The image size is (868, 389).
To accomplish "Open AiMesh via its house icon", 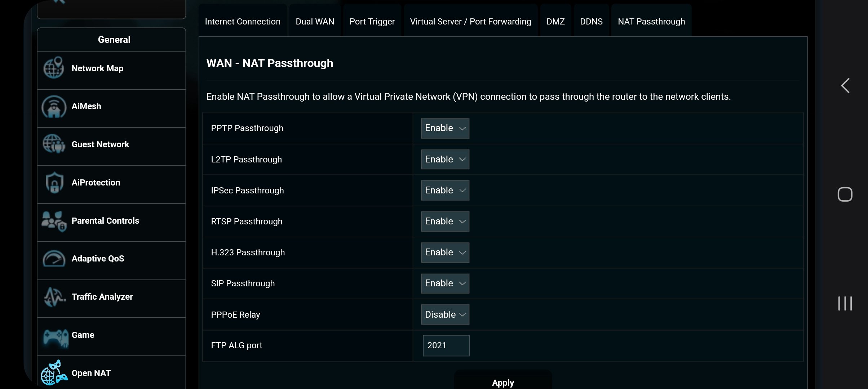I will pos(54,107).
